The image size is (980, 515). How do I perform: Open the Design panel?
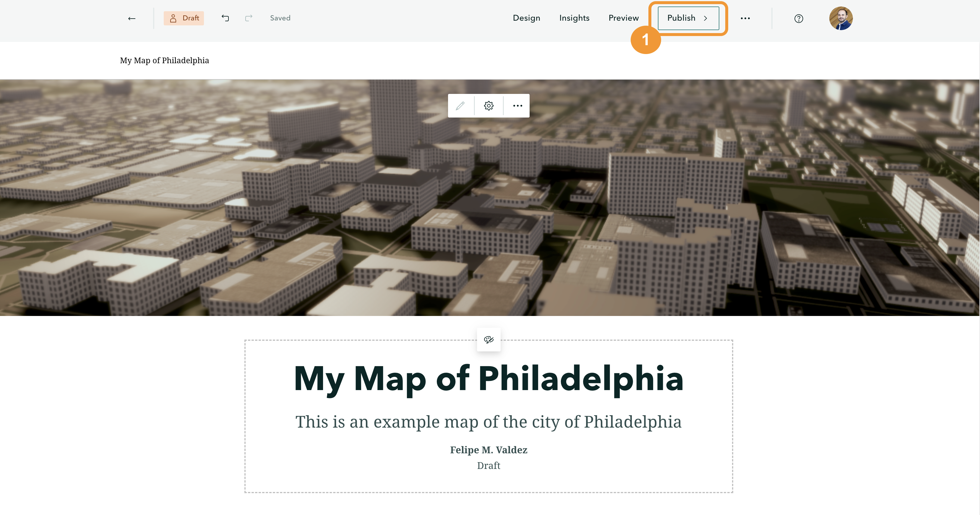coord(527,18)
